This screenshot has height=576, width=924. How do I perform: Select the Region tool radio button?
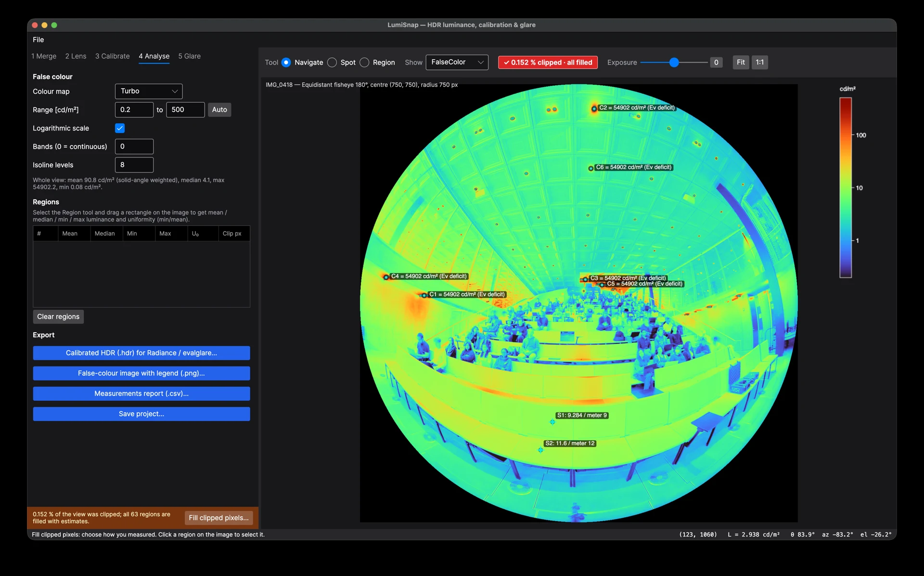click(x=364, y=62)
